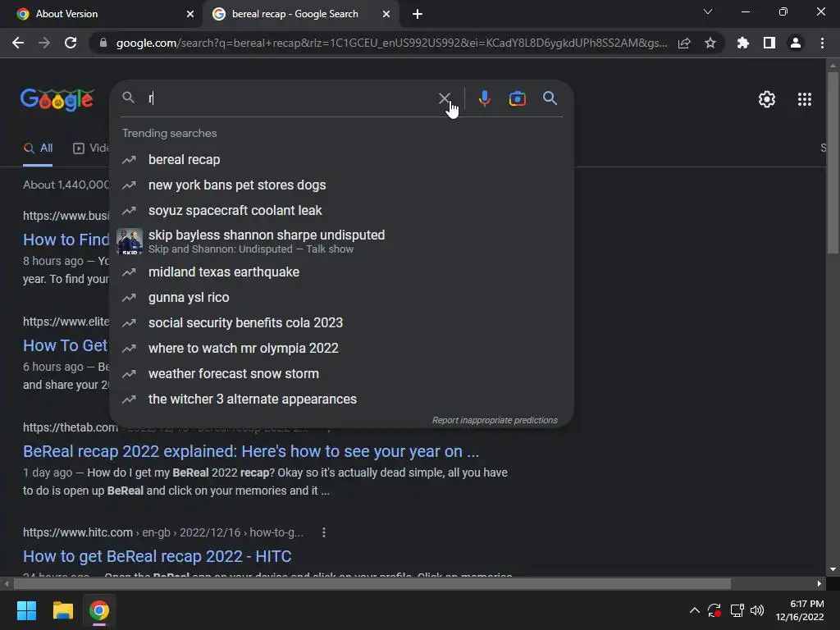Open the tab search dropdown arrow
The height and width of the screenshot is (630, 840).
coord(708,11)
